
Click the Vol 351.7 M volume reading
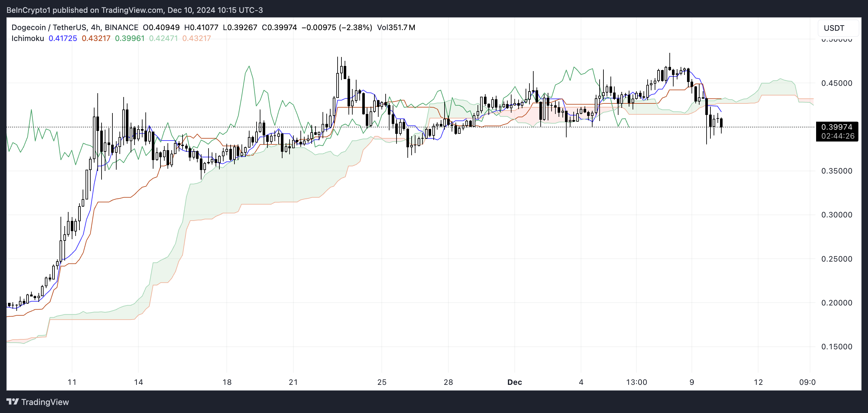coord(396,27)
